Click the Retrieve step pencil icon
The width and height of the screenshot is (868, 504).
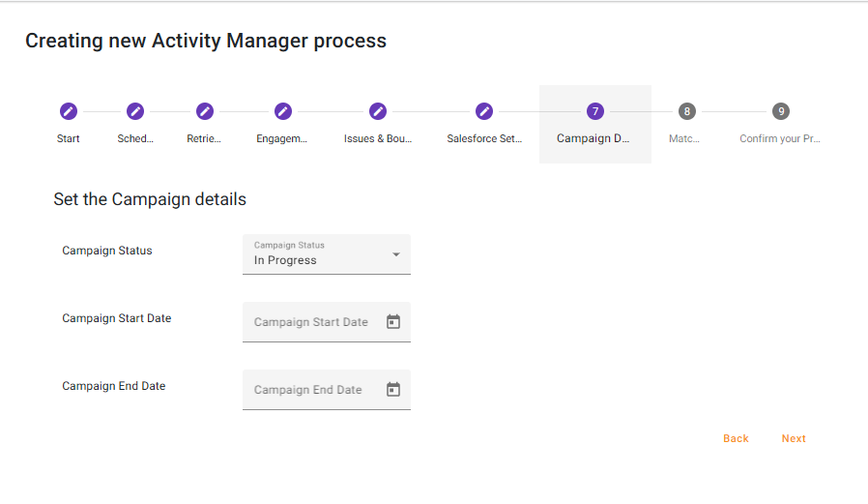(x=204, y=111)
